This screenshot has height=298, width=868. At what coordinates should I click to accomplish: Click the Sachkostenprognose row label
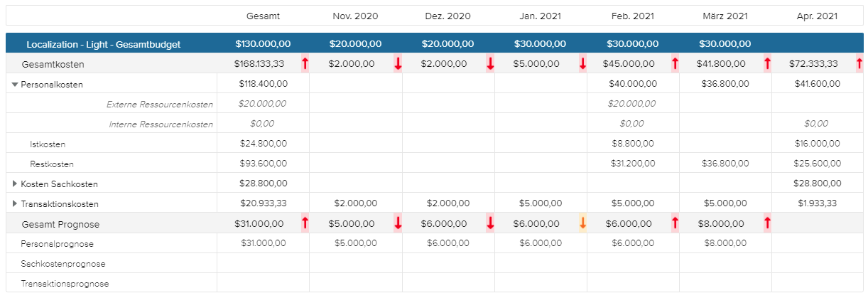[63, 264]
